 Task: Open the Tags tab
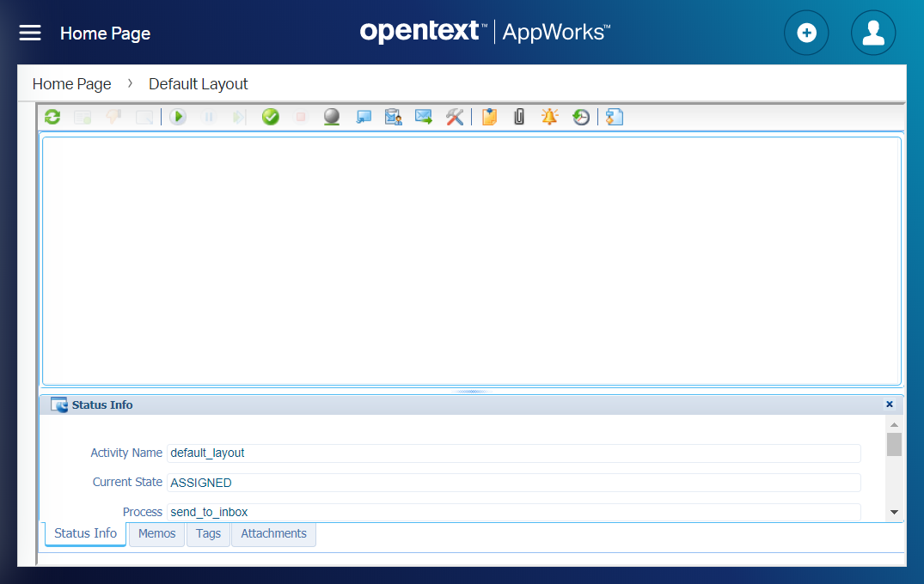(x=208, y=533)
